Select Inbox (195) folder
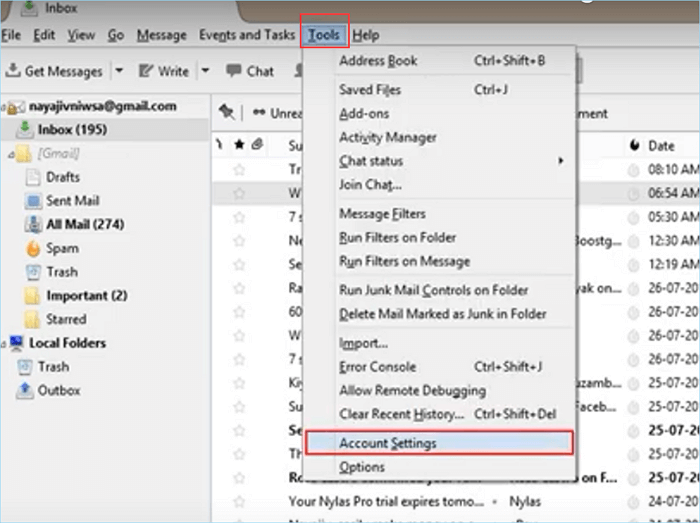Image resolution: width=700 pixels, height=523 pixels. [x=105, y=130]
